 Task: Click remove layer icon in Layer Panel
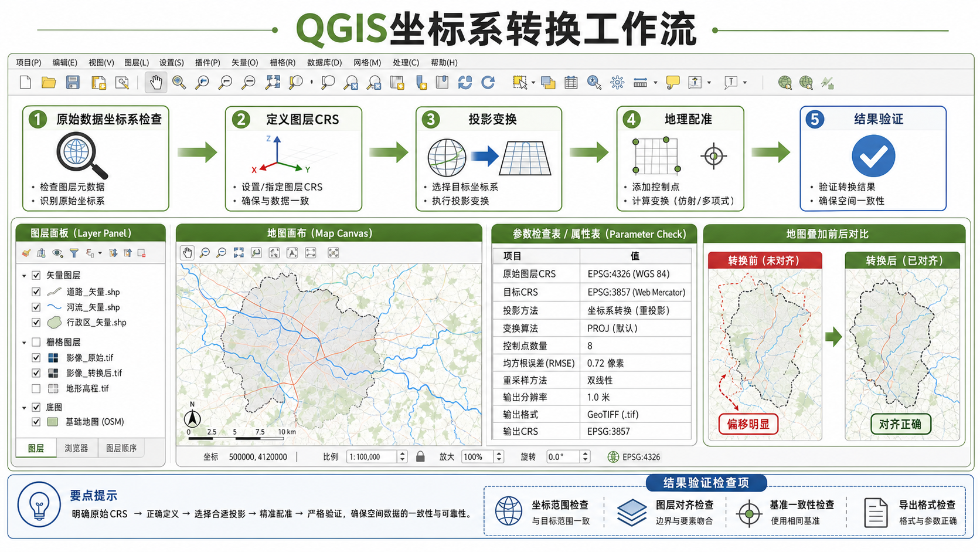(141, 253)
